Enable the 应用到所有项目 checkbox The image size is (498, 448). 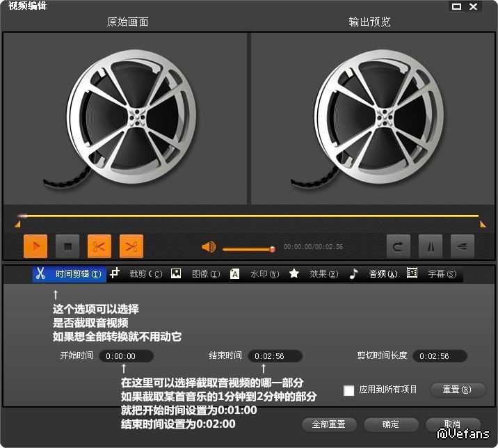(349, 390)
